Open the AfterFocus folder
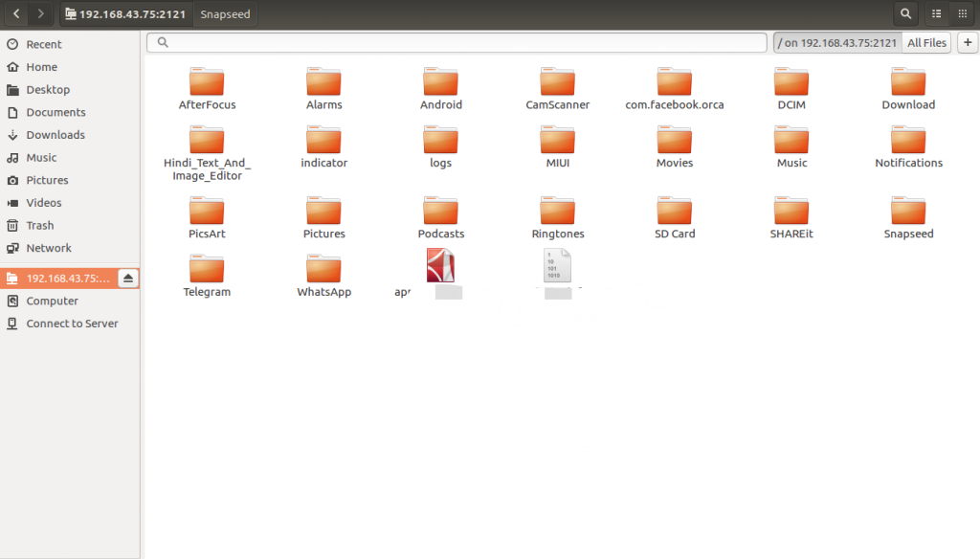This screenshot has height=559, width=980. pyautogui.click(x=207, y=89)
